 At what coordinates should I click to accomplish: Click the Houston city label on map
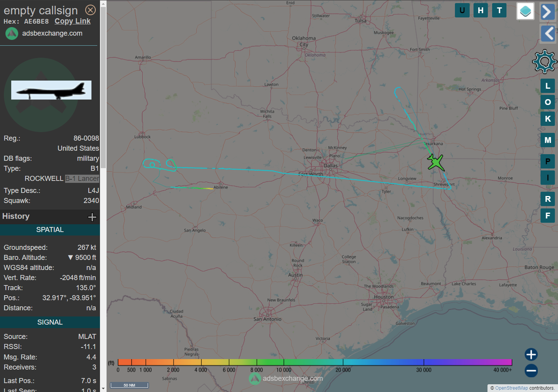pyautogui.click(x=384, y=297)
